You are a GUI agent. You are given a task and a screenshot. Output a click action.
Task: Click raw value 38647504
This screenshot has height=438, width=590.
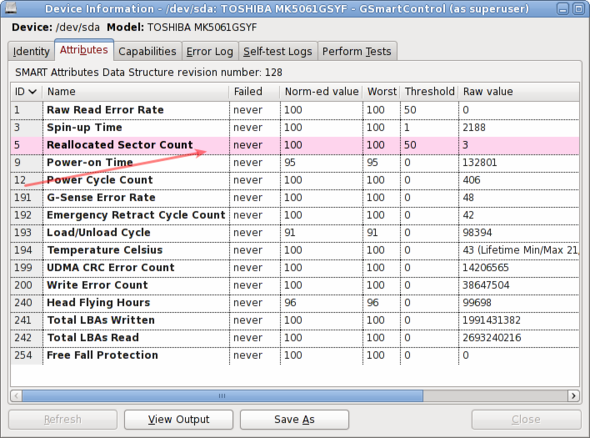[x=486, y=285]
